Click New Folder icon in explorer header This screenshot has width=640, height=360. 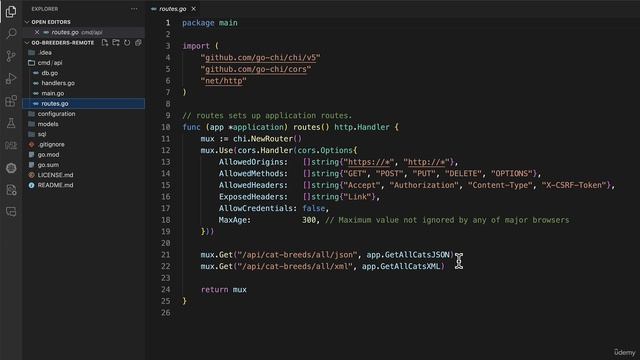coord(116,42)
